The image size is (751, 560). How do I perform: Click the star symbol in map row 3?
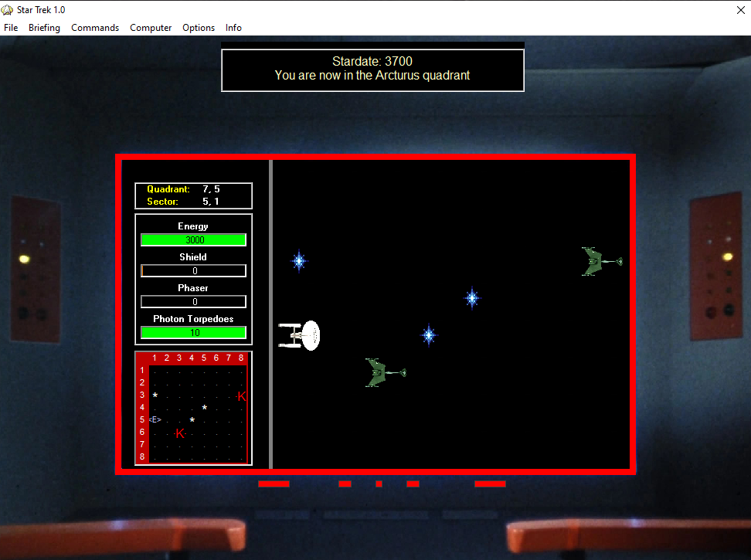[x=155, y=395]
